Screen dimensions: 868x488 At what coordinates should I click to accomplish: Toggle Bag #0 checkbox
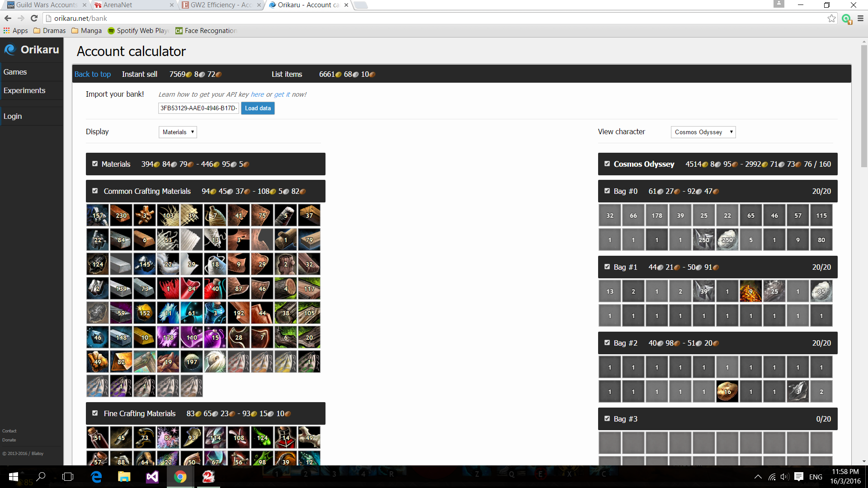click(607, 191)
